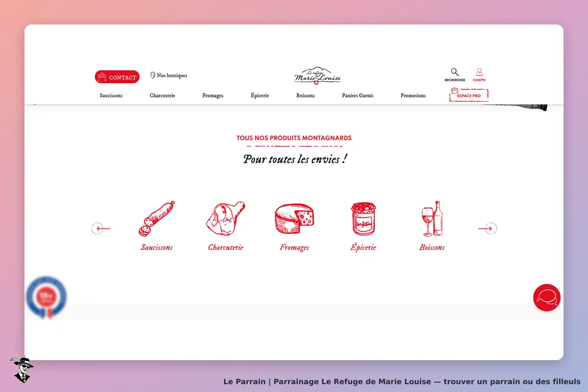This screenshot has height=392, width=588.
Task: Open the Saucissons category label under the sausage
Action: (157, 247)
